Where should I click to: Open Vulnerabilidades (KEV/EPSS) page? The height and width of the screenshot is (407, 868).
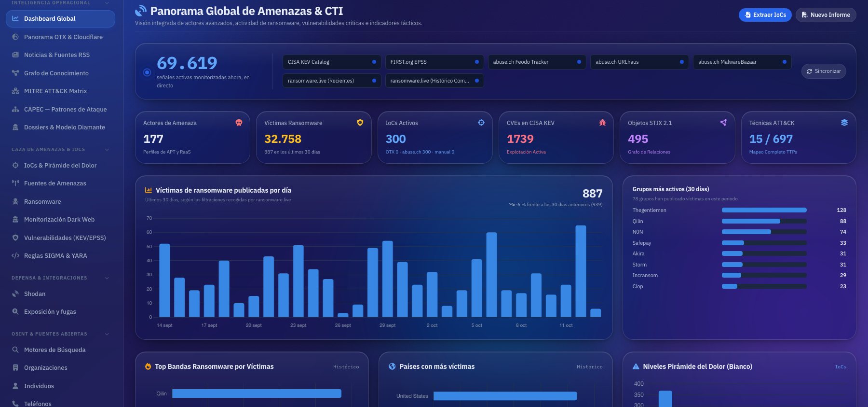[x=60, y=238]
